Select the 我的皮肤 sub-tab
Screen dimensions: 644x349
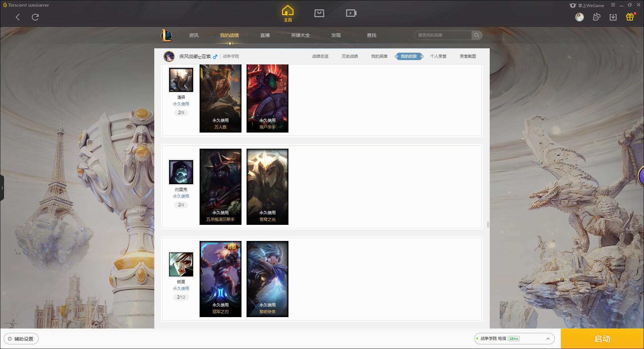coord(409,56)
